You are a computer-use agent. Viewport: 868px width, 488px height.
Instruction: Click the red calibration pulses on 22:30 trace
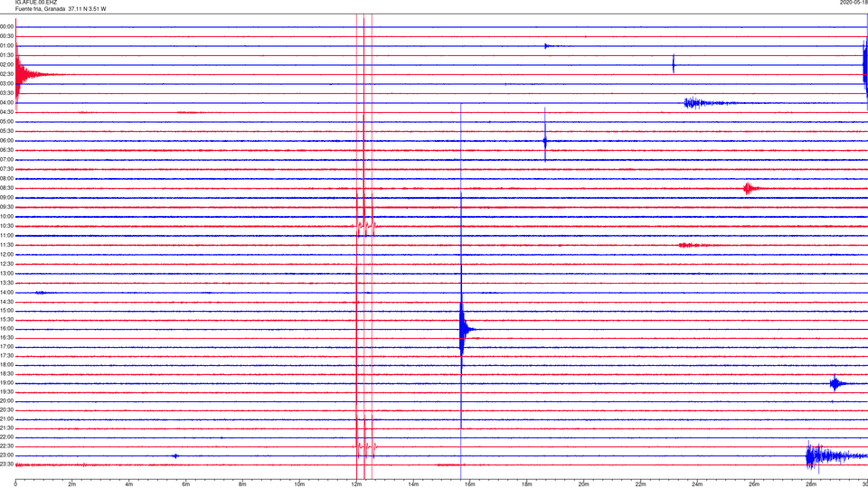[365, 446]
